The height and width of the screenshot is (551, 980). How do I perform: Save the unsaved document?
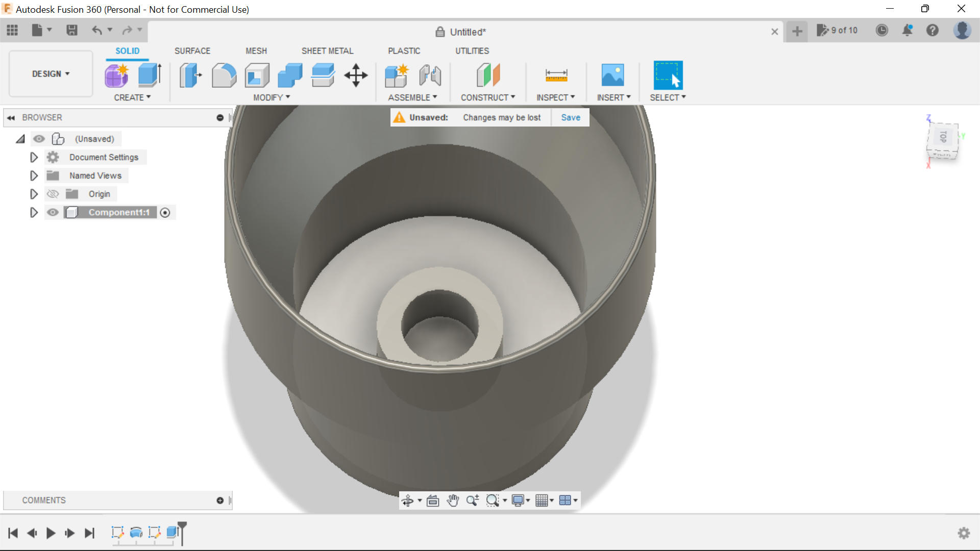pyautogui.click(x=570, y=117)
